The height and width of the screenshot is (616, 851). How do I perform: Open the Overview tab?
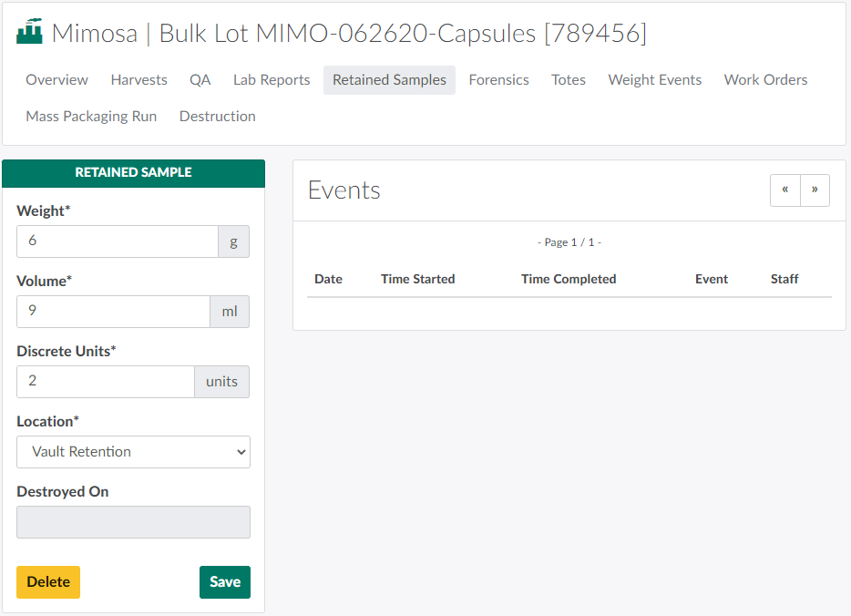pyautogui.click(x=56, y=80)
